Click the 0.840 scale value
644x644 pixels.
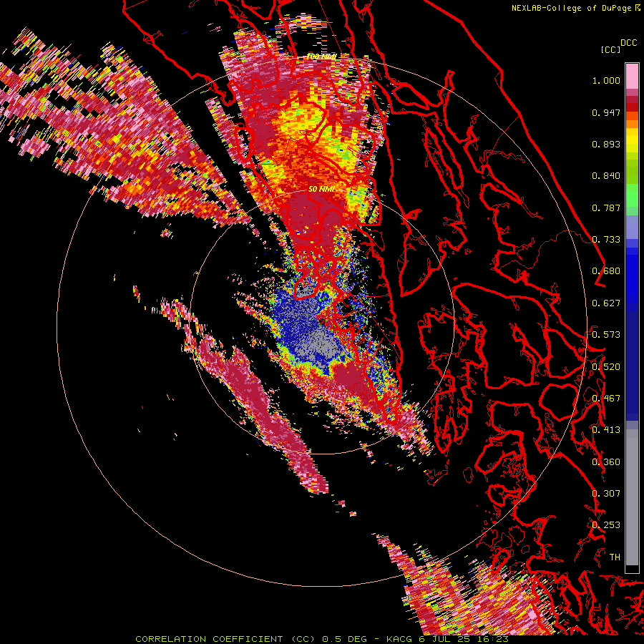click(606, 176)
